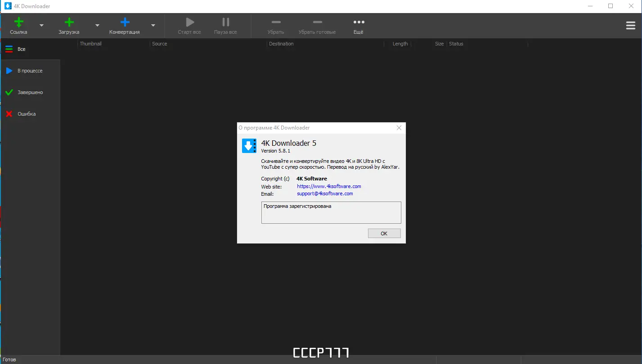Clear finished downloads with Убрать готовые
Image resolution: width=642 pixels, height=364 pixels.
(x=317, y=25)
